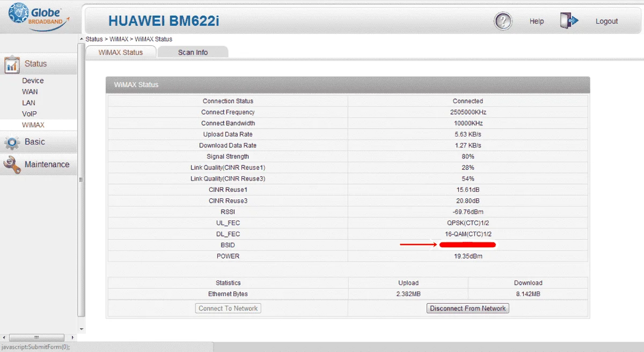Viewport: 644px width, 352px height.
Task: Expand the Status menu section
Action: click(x=39, y=63)
